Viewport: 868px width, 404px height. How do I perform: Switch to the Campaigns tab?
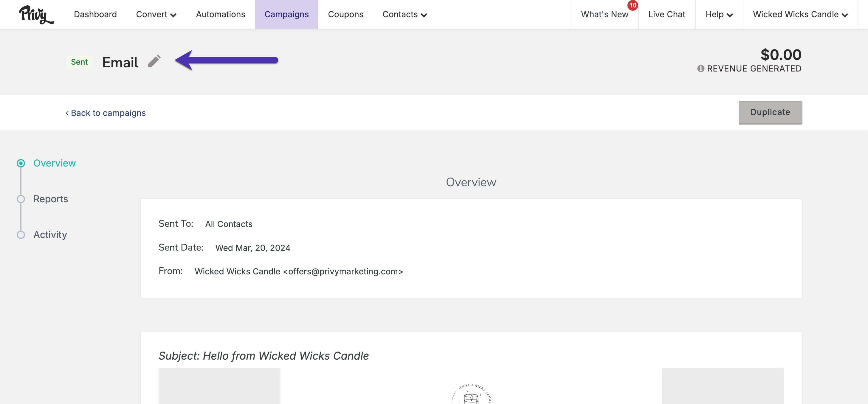(x=286, y=15)
